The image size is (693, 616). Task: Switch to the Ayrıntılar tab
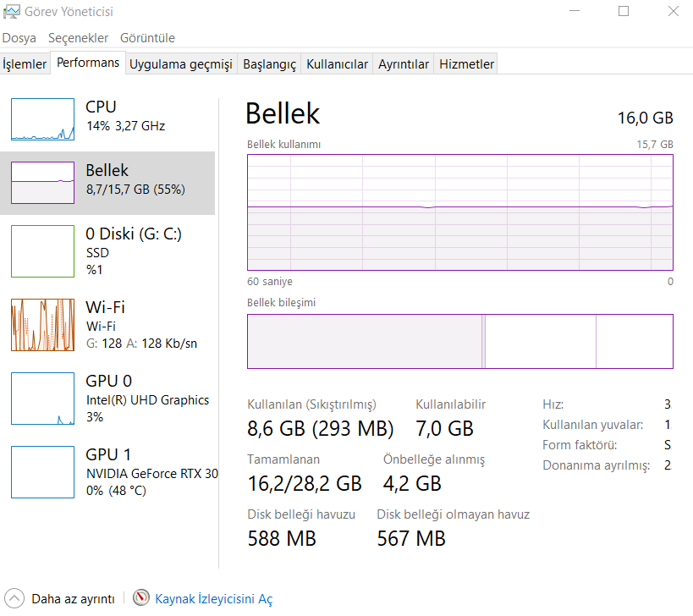404,64
